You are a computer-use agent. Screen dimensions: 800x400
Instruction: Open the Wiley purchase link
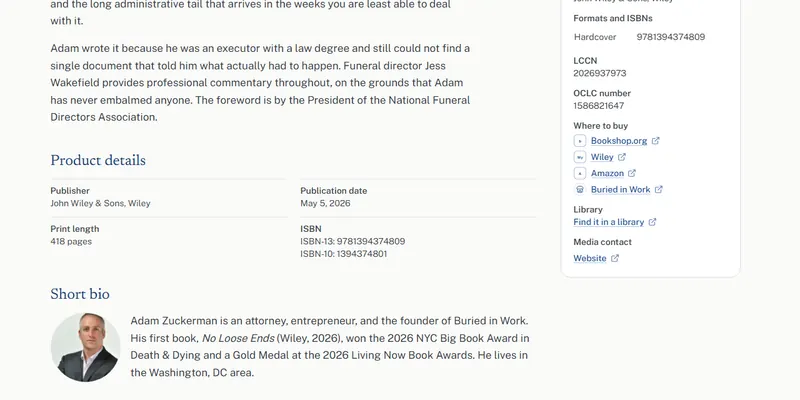tap(602, 157)
